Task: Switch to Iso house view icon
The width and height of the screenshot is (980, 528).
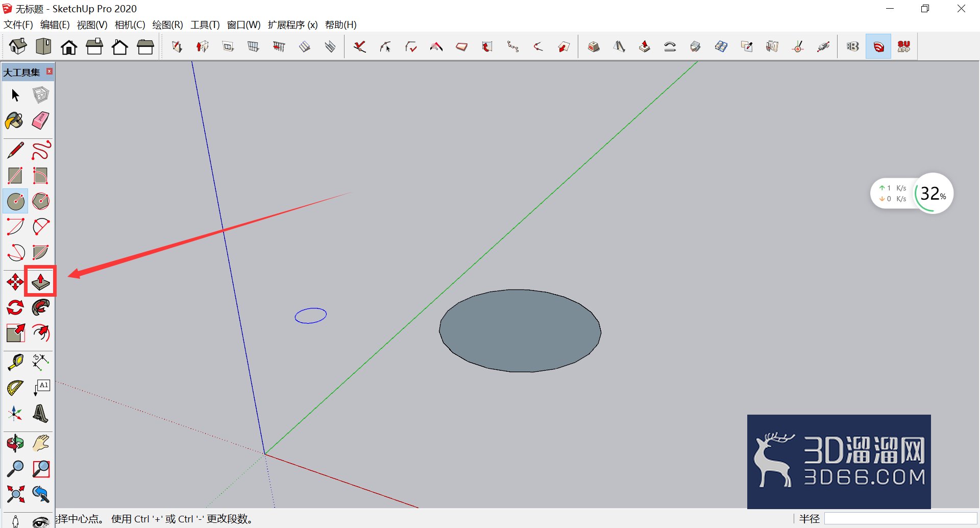Action: point(18,46)
